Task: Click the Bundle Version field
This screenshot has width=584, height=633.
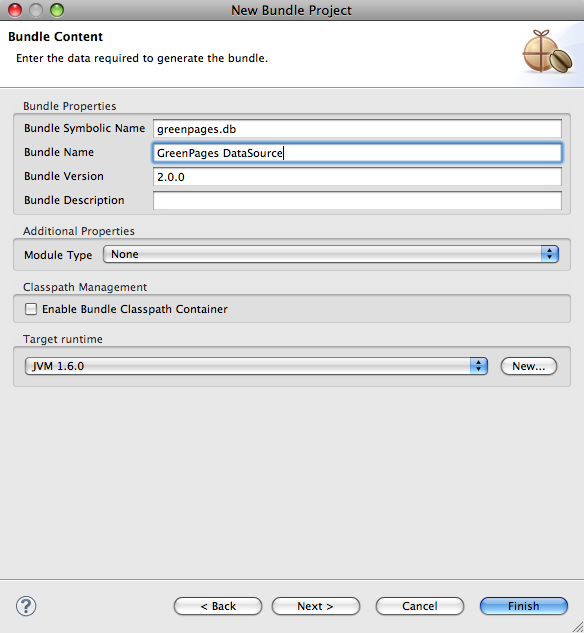Action: (357, 177)
